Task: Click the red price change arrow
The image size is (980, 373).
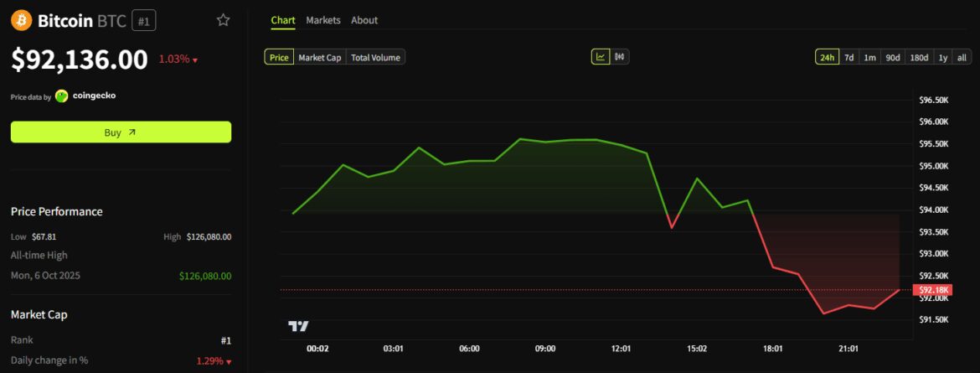Action: tap(195, 60)
